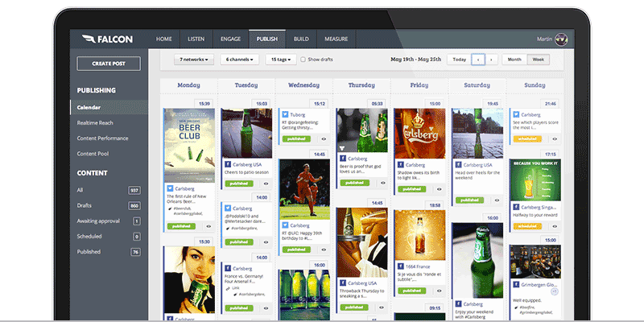Open the 7 networks dropdown
This screenshot has height=322, width=644.
coord(194,60)
